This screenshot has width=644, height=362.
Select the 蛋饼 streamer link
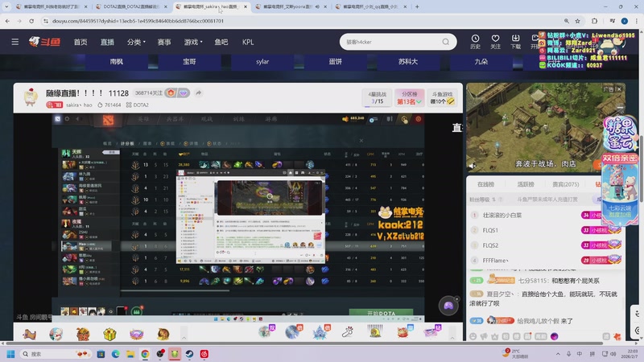click(335, 62)
